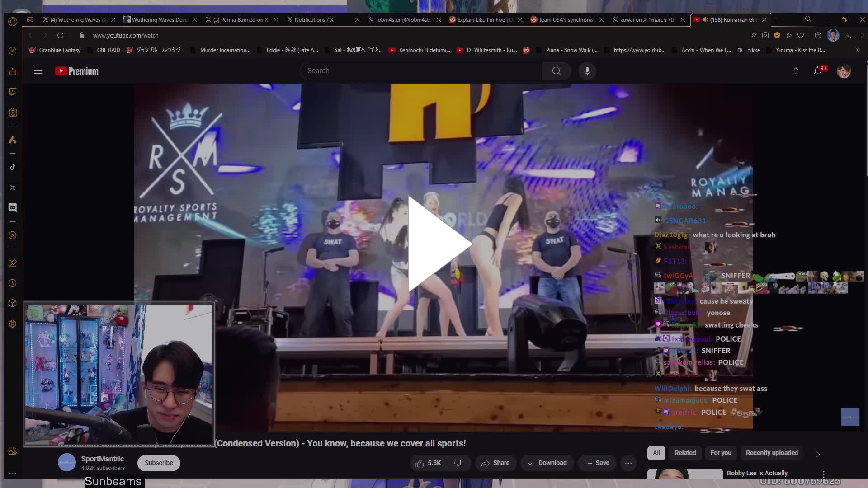
Task: Click the YouTube Premium logo
Action: pyautogui.click(x=76, y=71)
